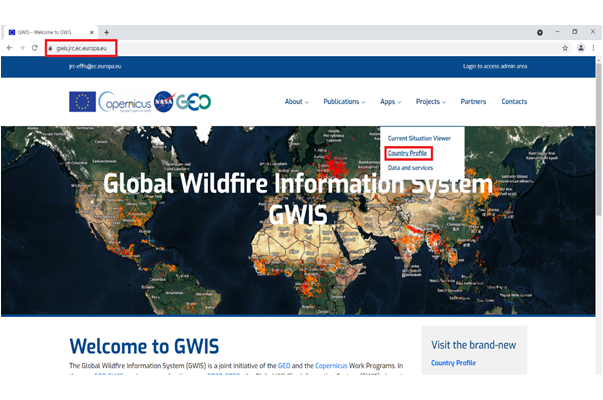Reload the page with the refresh icon

(35, 47)
